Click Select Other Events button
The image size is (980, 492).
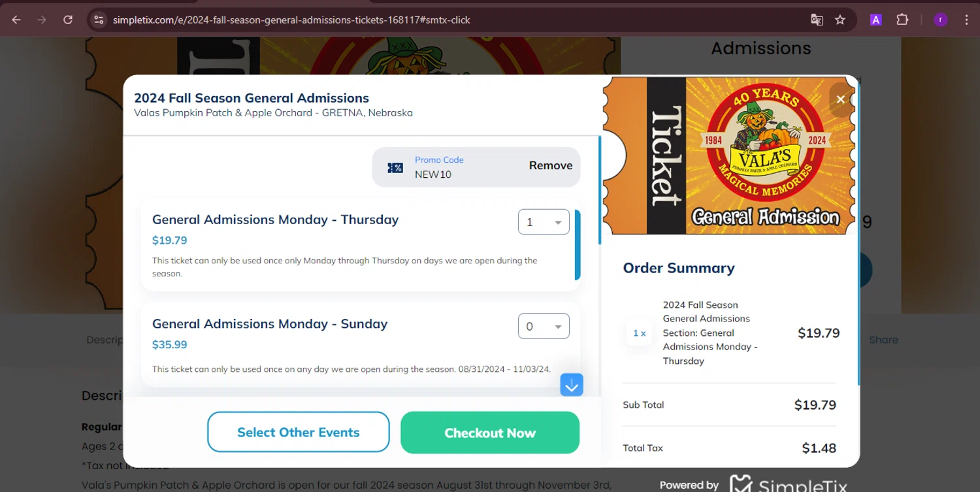[299, 433]
